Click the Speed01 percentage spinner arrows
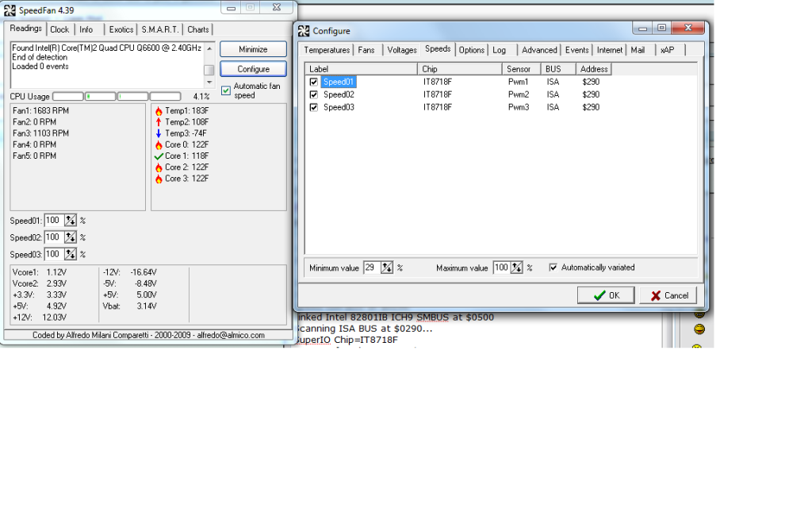 click(x=71, y=221)
